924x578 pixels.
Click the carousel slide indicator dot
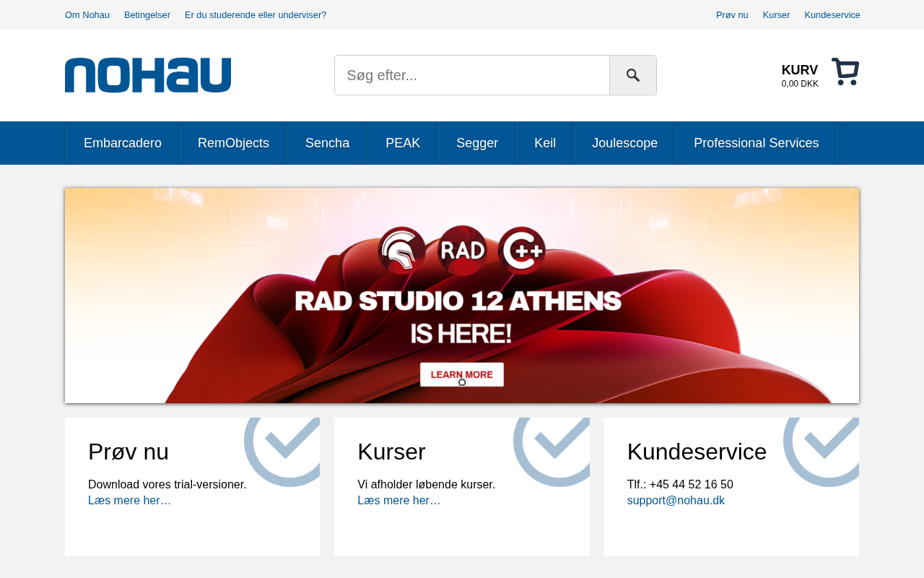click(x=462, y=382)
